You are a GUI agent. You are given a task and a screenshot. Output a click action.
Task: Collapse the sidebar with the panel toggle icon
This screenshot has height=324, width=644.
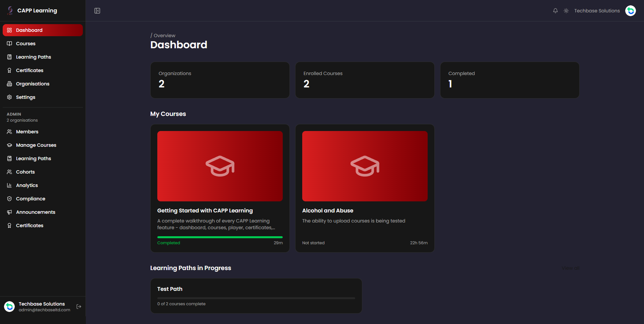coord(97,11)
